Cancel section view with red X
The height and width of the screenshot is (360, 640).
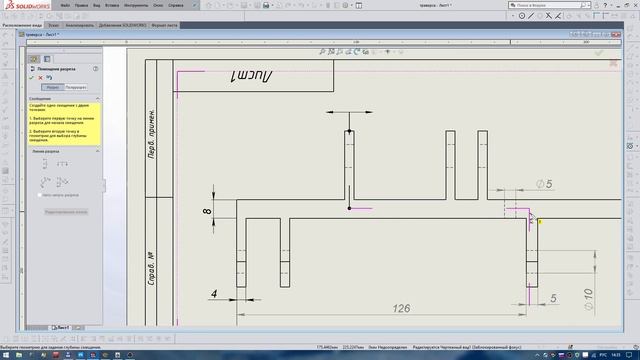point(40,78)
